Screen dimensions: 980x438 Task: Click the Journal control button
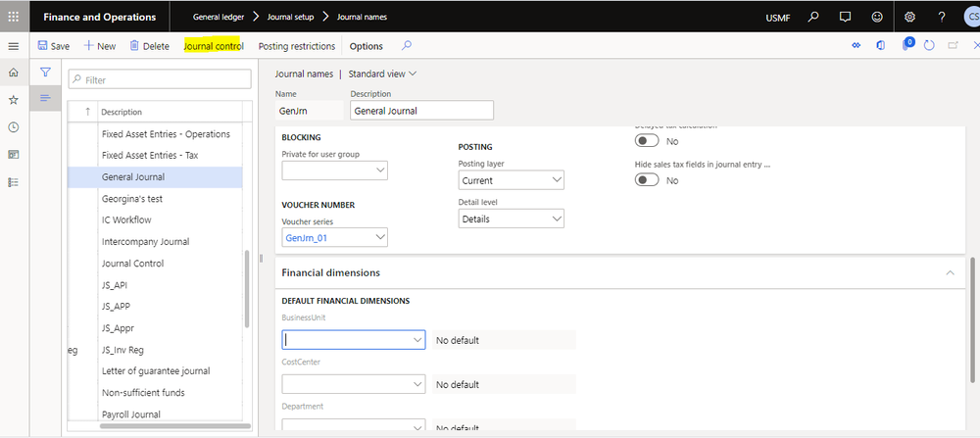[x=214, y=46]
